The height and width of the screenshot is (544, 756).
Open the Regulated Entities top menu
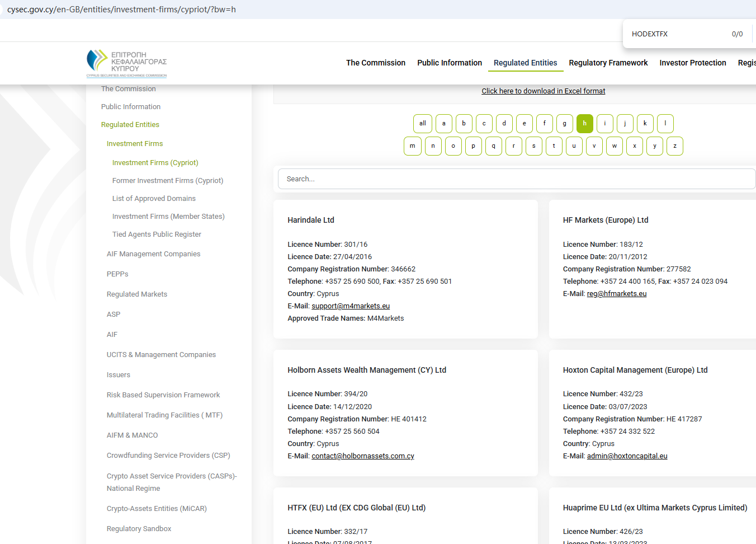(x=525, y=63)
